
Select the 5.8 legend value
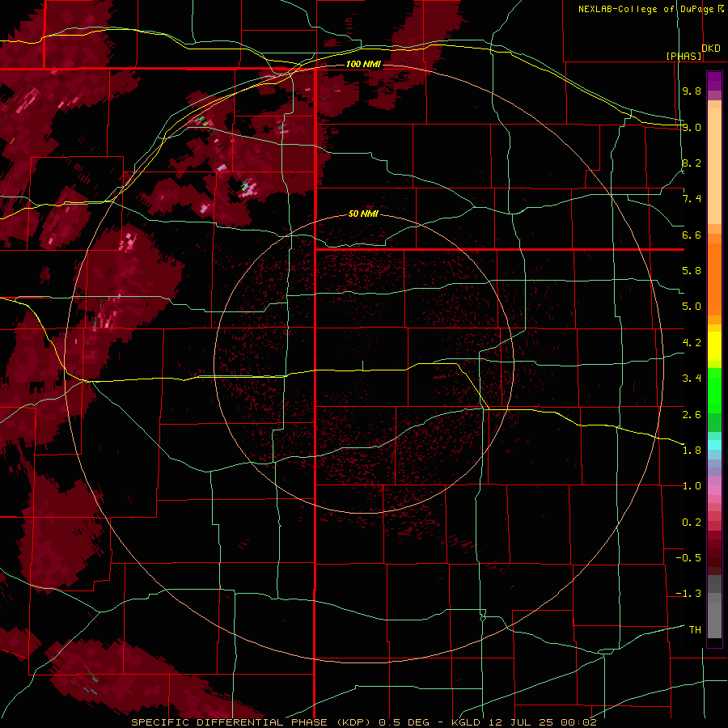(692, 271)
